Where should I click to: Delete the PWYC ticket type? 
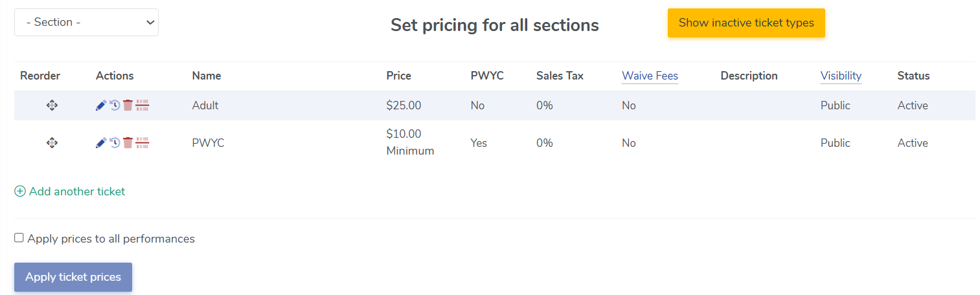[x=128, y=143]
